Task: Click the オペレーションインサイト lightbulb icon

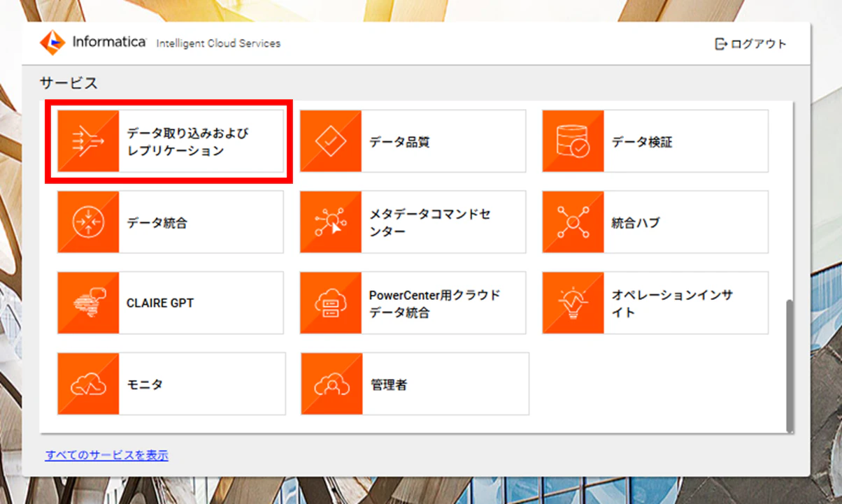Action: pos(573,303)
